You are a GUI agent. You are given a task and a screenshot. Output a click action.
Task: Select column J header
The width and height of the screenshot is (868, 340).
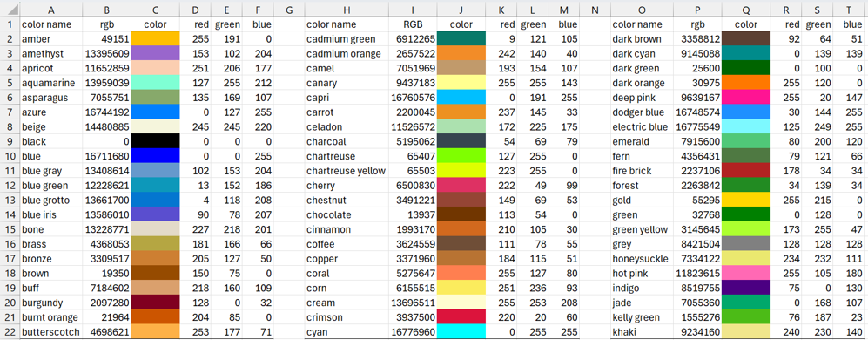click(x=461, y=10)
